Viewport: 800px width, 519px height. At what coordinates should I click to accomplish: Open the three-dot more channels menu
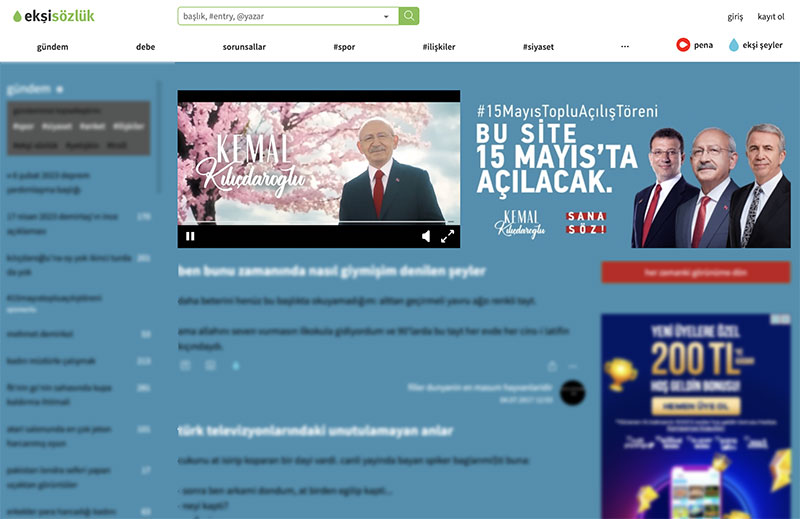click(625, 46)
